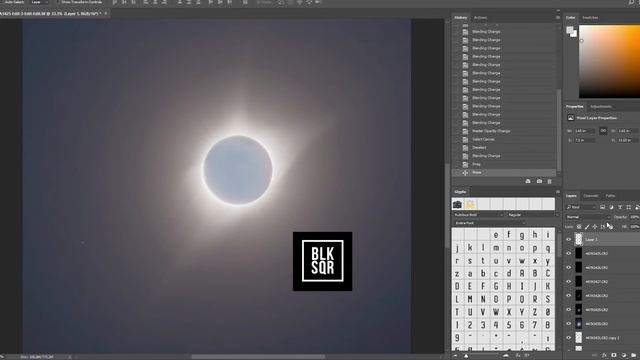This screenshot has height=360, width=640.
Task: Click the artboard nesting lock icon
Action: click(602, 227)
